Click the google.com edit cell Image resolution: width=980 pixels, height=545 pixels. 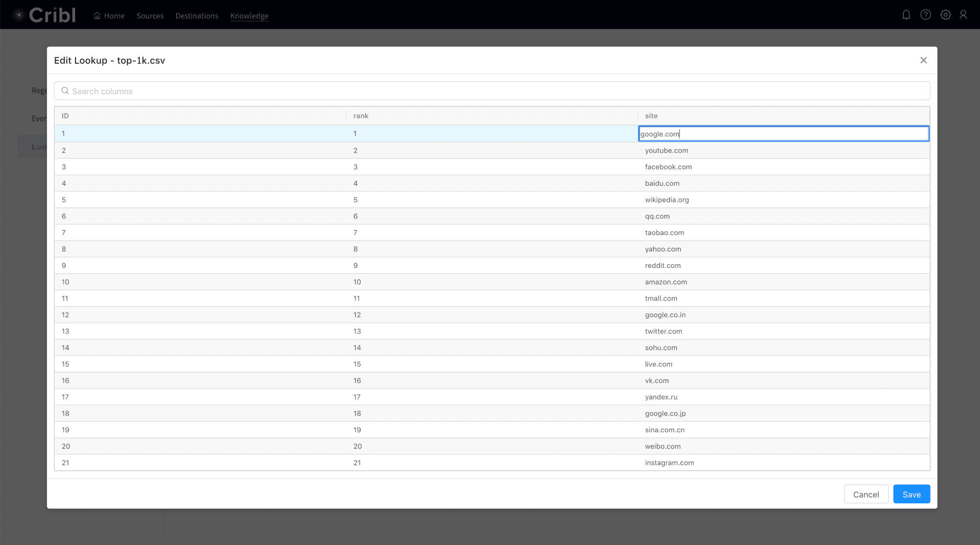click(783, 134)
